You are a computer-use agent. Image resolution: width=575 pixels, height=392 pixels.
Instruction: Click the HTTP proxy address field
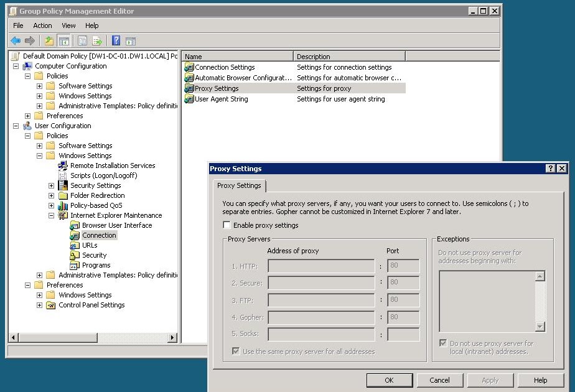321,266
